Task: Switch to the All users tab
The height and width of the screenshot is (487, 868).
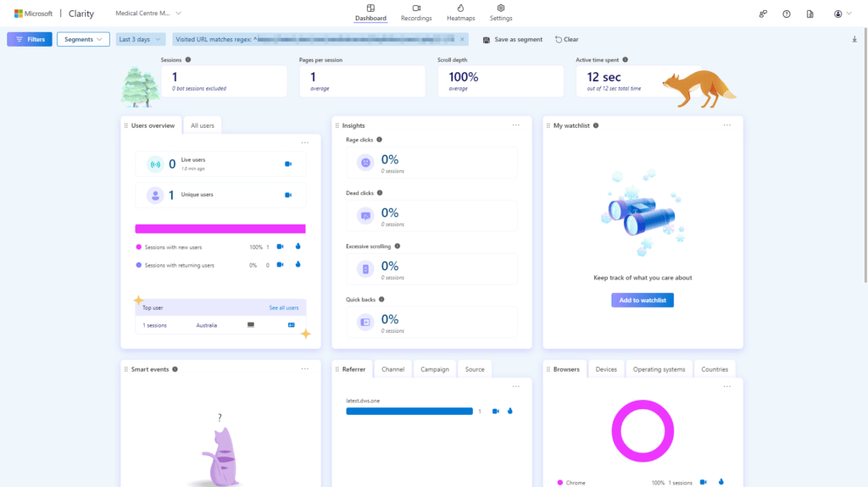Action: [202, 125]
